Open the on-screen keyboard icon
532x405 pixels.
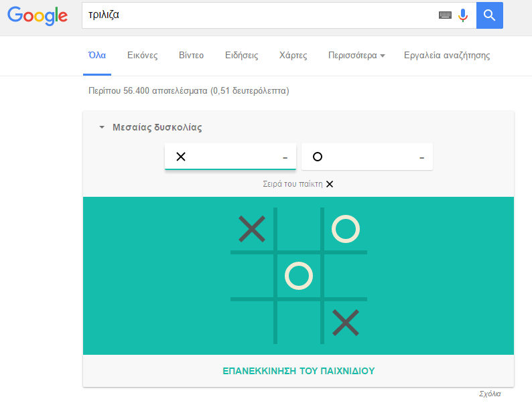coord(445,15)
